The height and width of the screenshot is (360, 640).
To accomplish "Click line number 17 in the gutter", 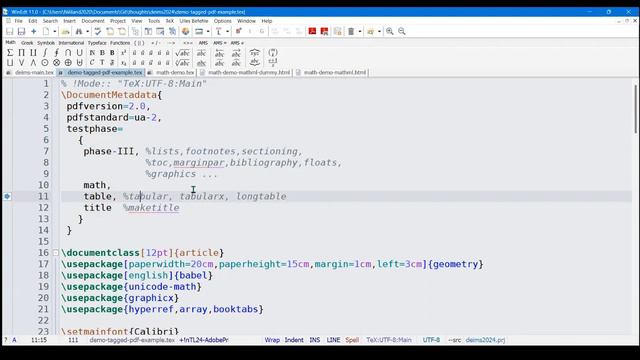I will pyautogui.click(x=43, y=264).
